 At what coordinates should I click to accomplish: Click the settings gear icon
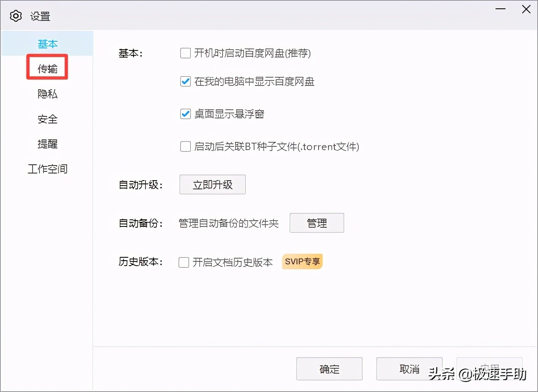[x=16, y=15]
